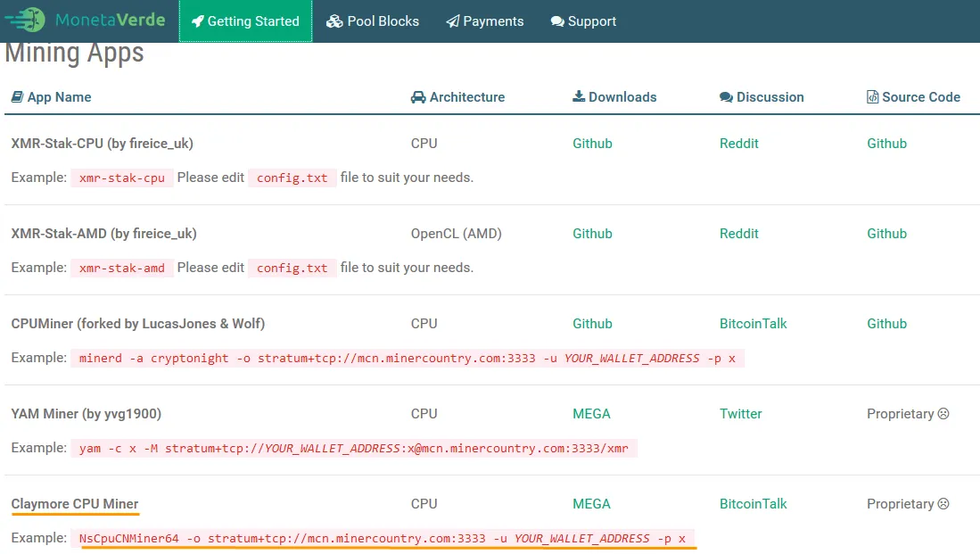The image size is (980, 554).
Task: Click the download icon beside Downloads
Action: pos(579,96)
